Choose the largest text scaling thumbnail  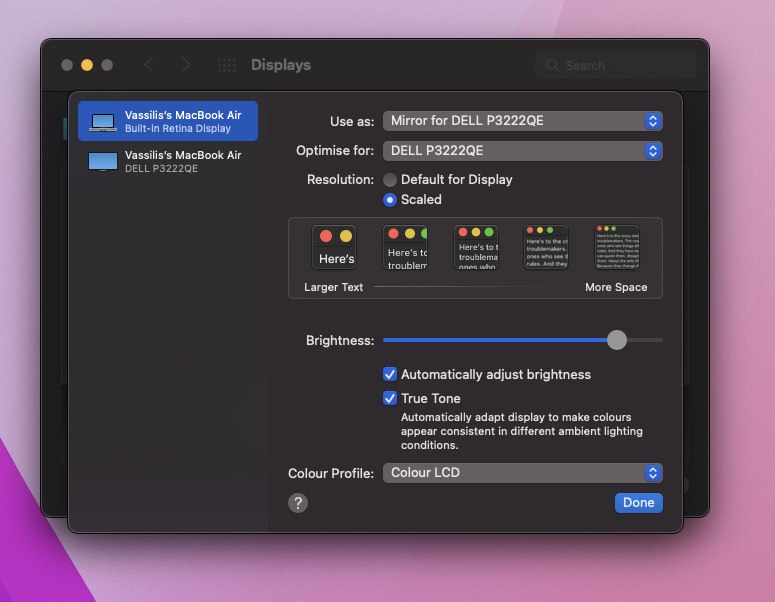click(x=334, y=247)
